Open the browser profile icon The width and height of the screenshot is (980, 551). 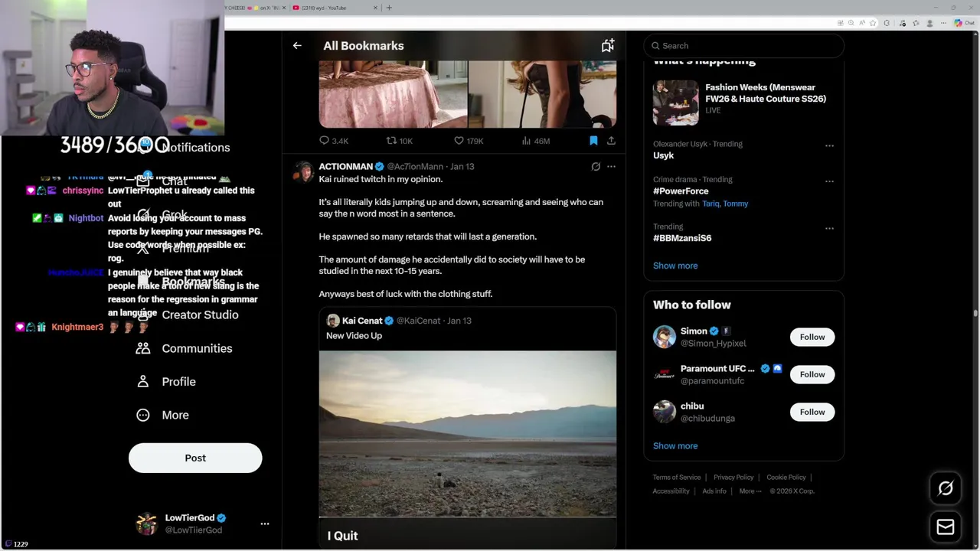[x=929, y=23]
